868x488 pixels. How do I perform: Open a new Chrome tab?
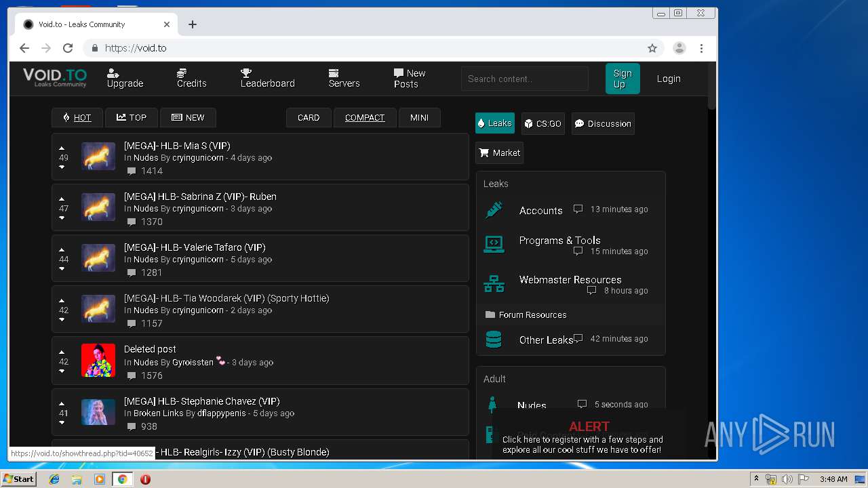click(x=193, y=24)
